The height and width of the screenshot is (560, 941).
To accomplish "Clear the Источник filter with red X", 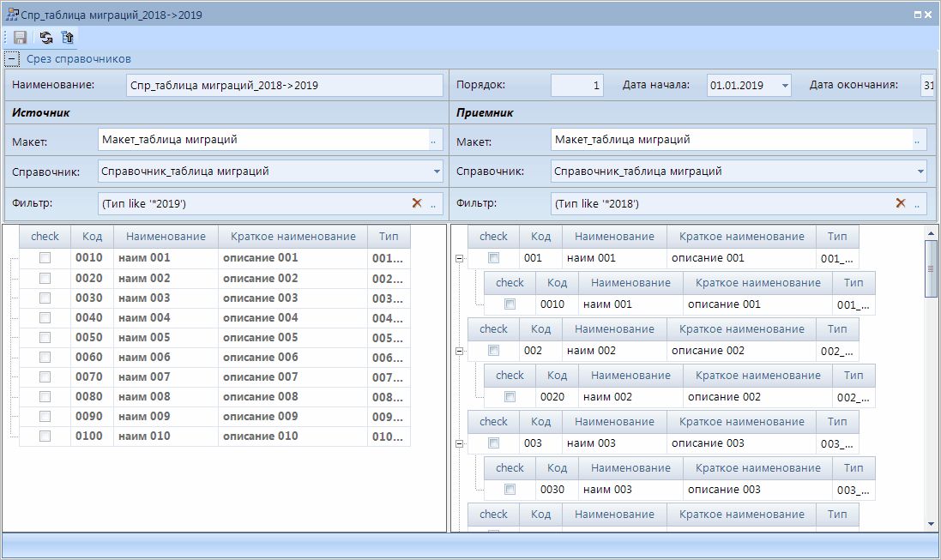I will click(x=417, y=203).
